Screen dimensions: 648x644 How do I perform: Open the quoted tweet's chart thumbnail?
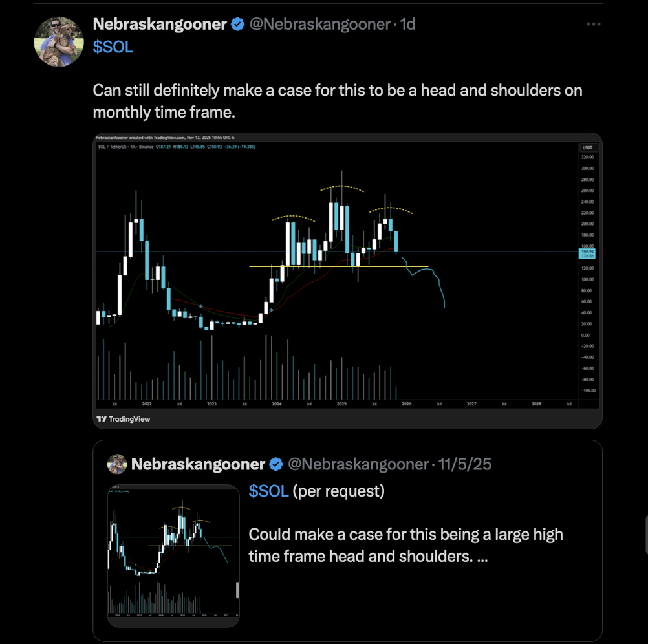tap(173, 556)
